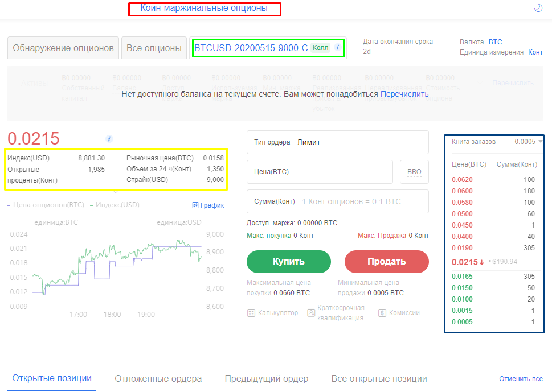Follow the Перечислить link in the balance notice
This screenshot has width=552, height=392.
[x=404, y=94]
